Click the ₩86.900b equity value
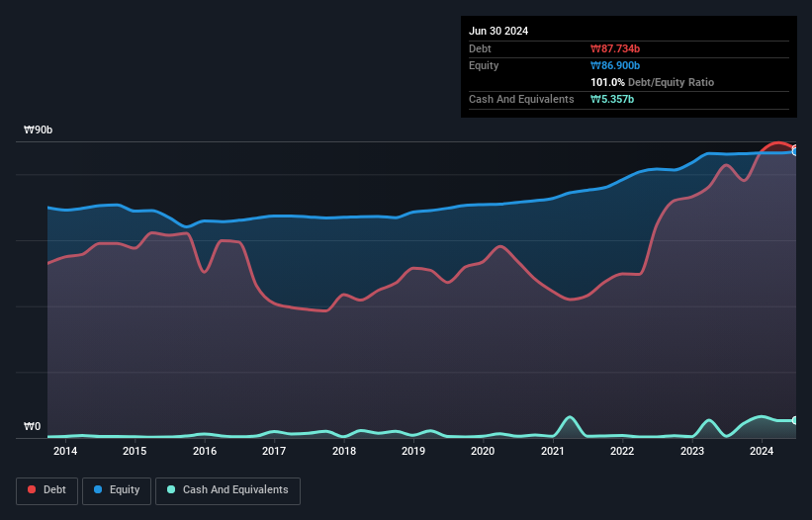 [x=615, y=65]
